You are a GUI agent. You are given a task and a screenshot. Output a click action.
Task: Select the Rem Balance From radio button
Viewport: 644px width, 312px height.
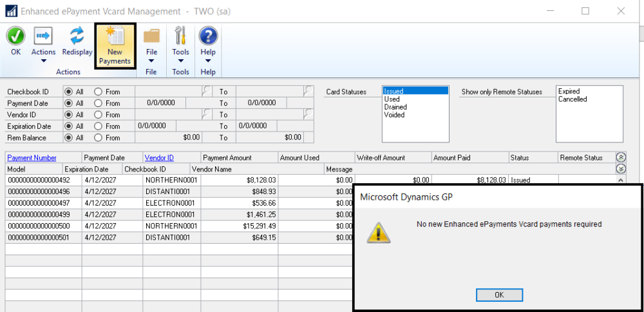(x=99, y=137)
